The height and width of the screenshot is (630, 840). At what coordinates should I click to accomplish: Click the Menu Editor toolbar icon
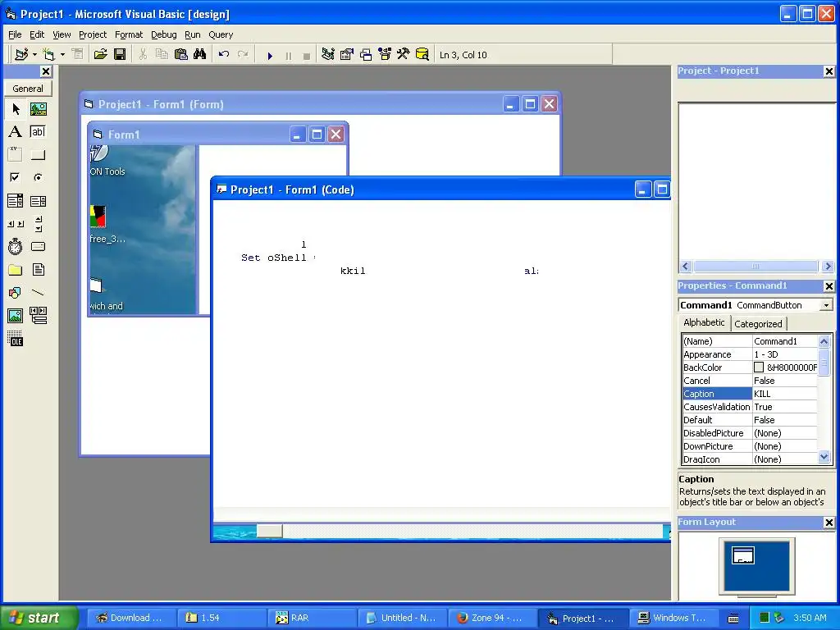click(x=76, y=54)
